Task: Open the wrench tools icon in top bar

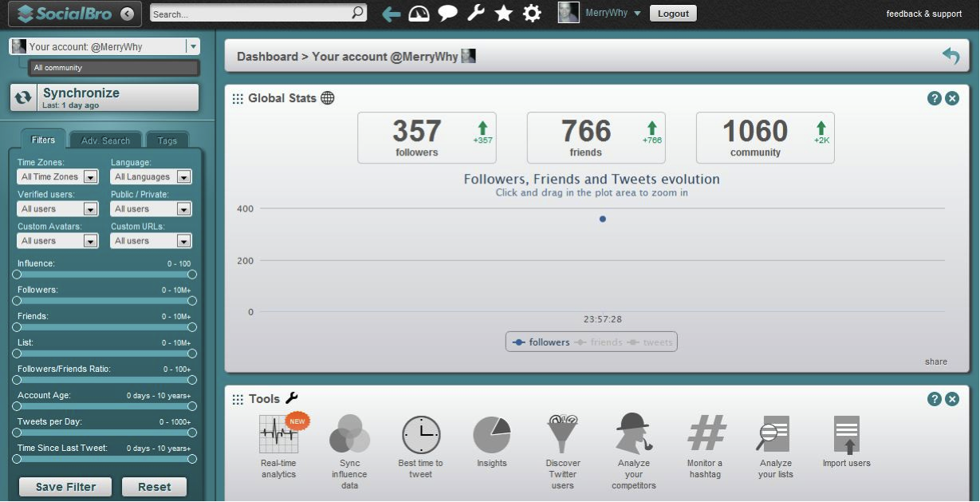Action: 476,13
